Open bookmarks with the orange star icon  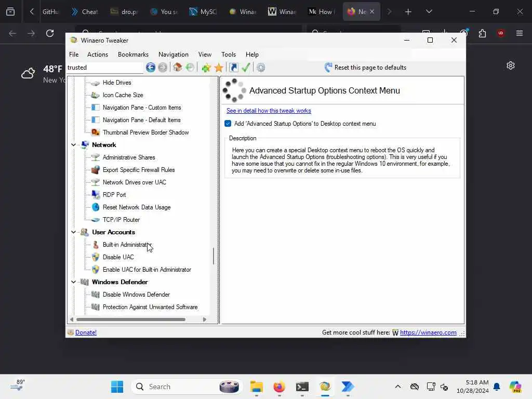pos(219,68)
